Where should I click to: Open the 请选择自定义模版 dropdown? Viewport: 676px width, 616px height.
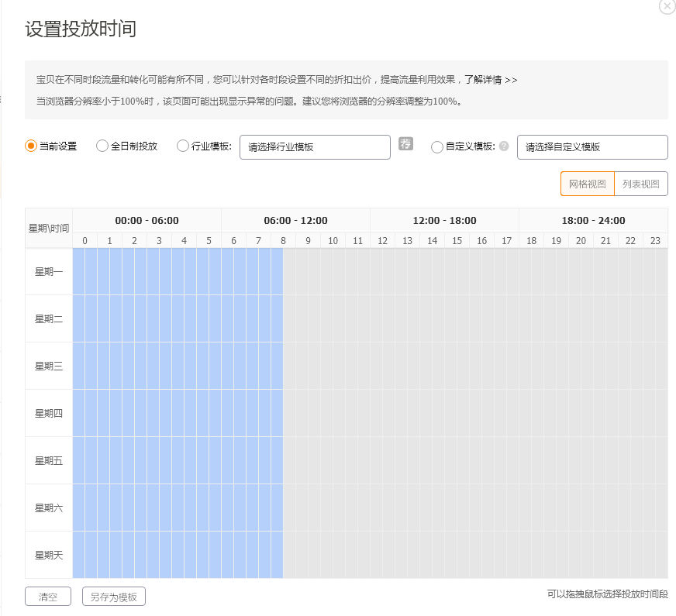(x=592, y=147)
